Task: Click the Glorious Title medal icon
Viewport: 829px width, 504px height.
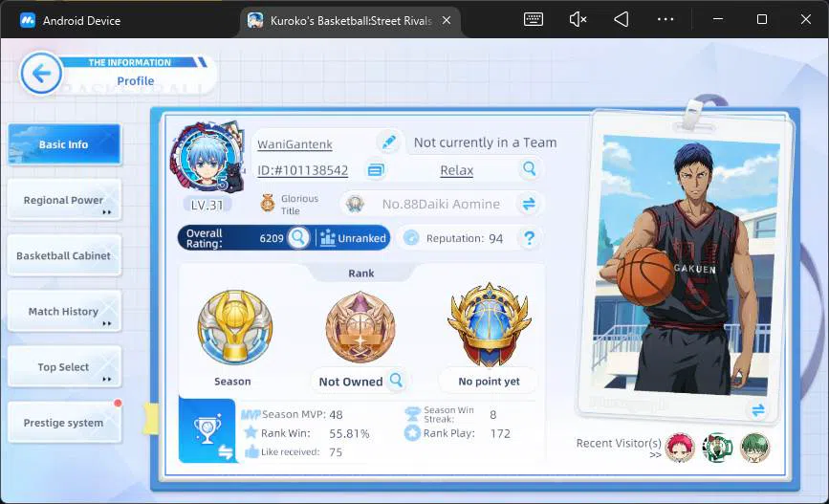Action: pos(268,203)
